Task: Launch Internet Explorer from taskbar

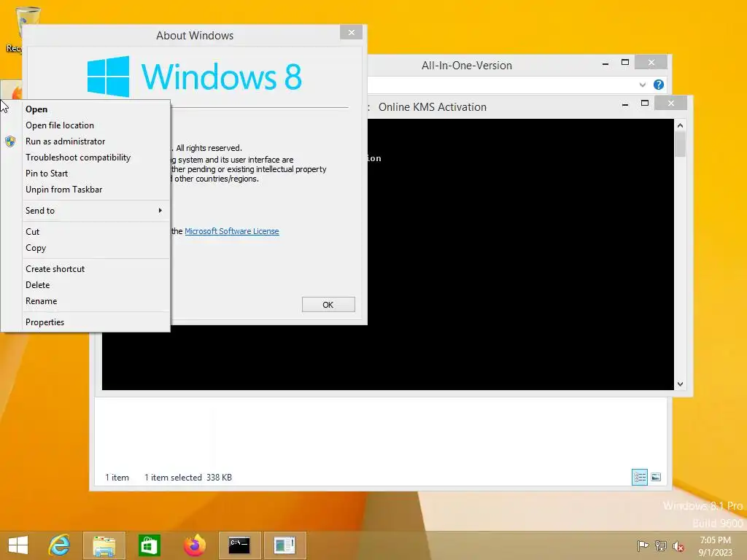Action: (60, 545)
